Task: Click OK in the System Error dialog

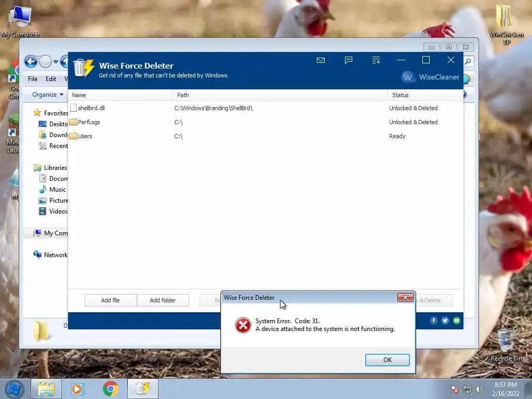Action: (x=387, y=360)
